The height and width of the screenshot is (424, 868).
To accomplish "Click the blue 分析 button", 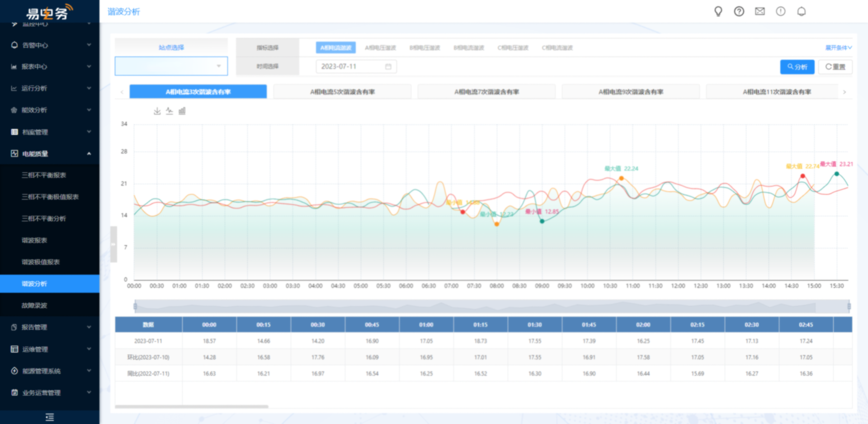I will (x=797, y=67).
